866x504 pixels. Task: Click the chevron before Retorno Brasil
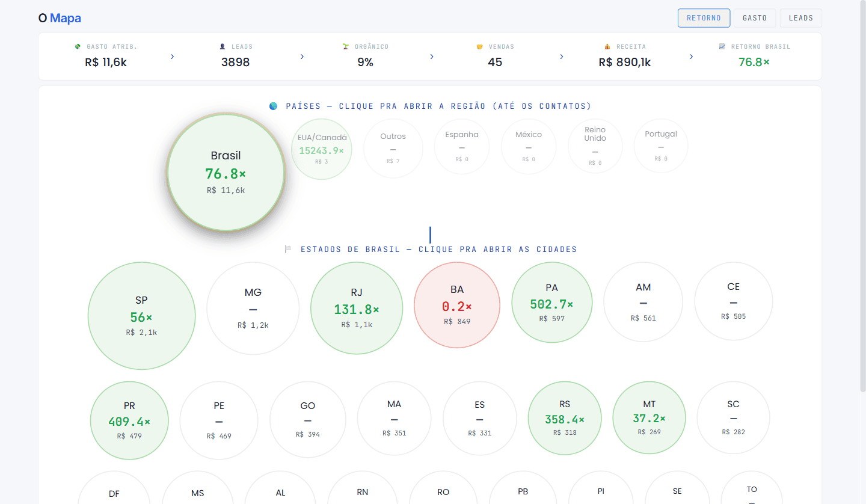pyautogui.click(x=692, y=57)
